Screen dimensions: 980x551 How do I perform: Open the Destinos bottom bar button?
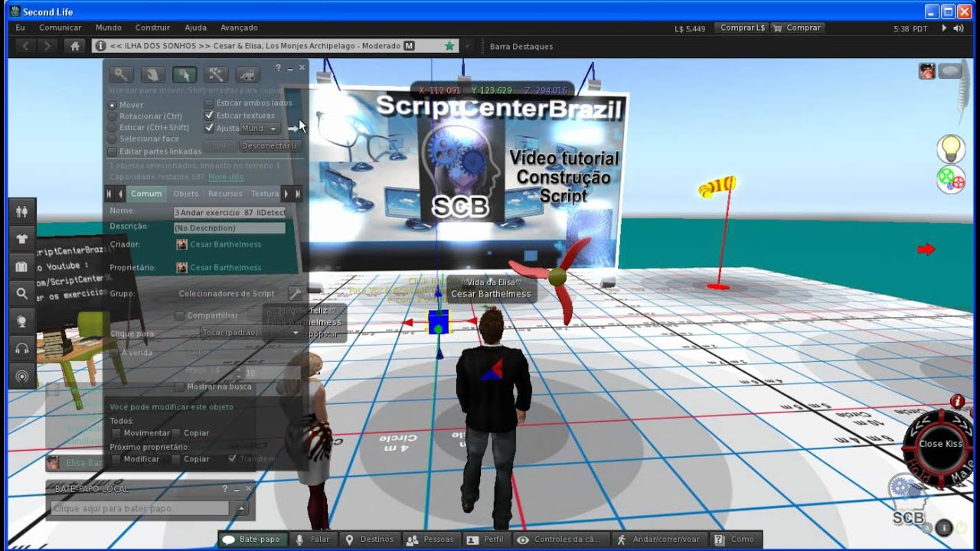pos(370,540)
